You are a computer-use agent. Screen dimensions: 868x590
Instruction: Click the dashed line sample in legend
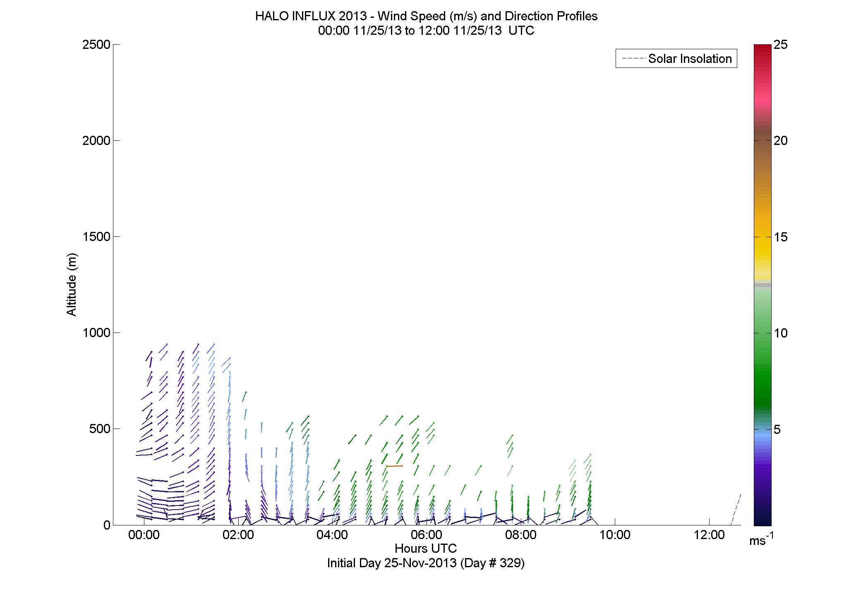click(633, 59)
